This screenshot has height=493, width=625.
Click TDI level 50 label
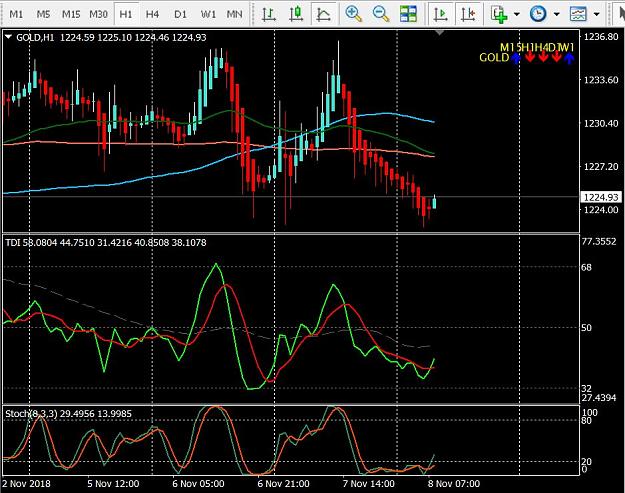pyautogui.click(x=586, y=328)
